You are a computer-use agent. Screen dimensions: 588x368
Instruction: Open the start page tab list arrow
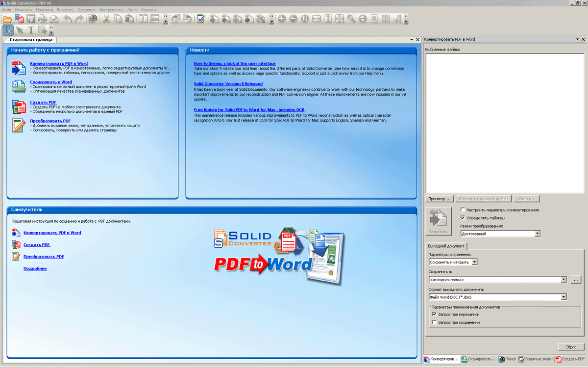412,40
